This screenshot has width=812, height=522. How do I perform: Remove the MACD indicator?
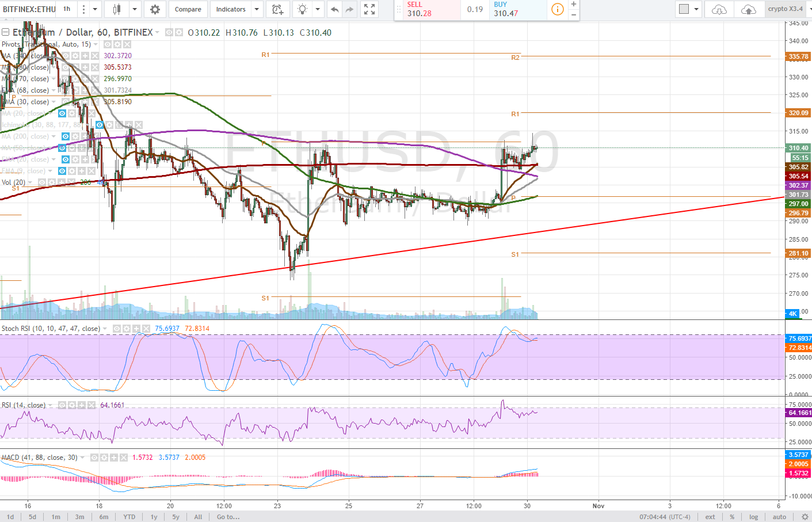123,458
